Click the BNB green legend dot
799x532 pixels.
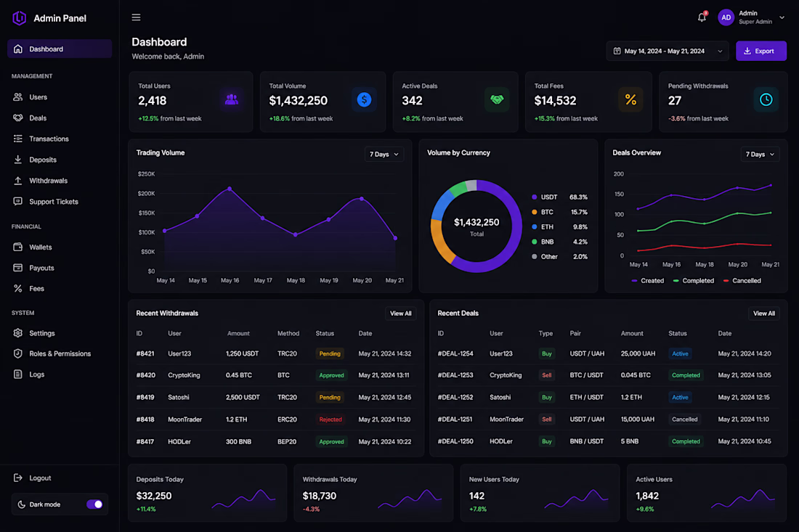534,242
